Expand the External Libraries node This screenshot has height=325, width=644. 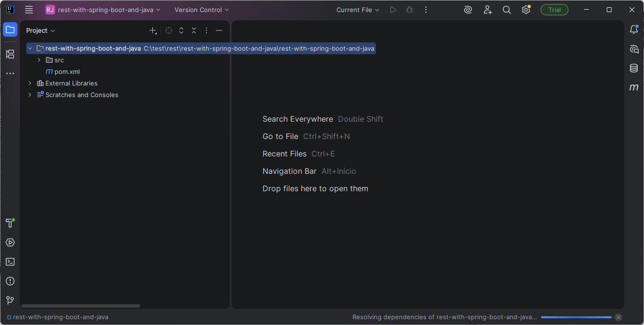pyautogui.click(x=30, y=83)
